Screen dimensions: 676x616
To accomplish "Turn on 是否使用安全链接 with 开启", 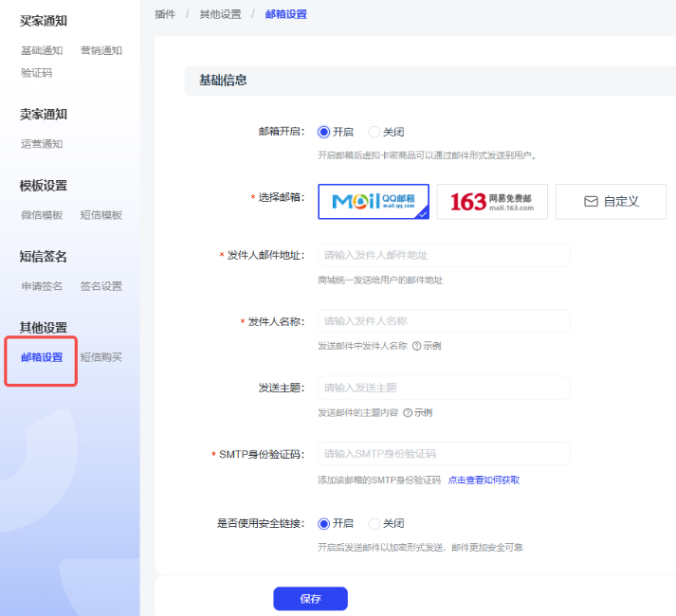I will click(324, 523).
